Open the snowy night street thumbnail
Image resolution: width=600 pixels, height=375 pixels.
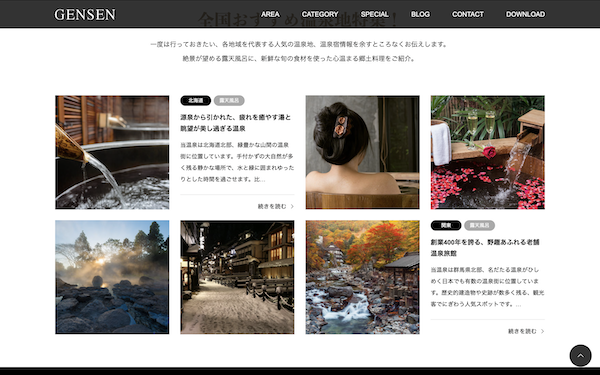[237, 277]
